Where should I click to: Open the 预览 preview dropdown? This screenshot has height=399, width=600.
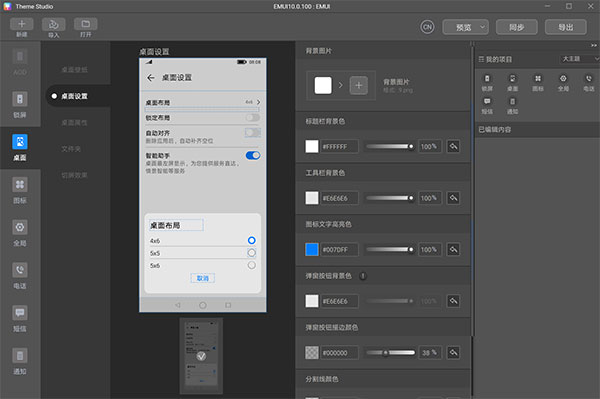coord(466,27)
